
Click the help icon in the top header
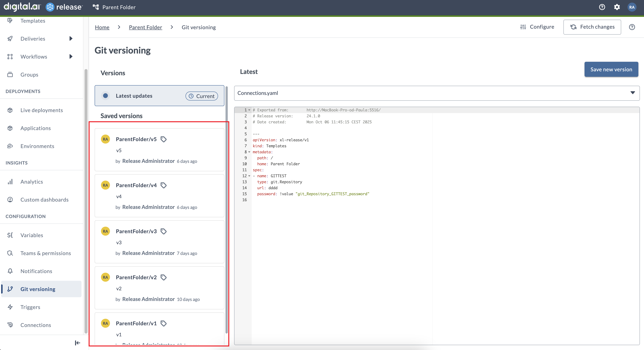[602, 7]
